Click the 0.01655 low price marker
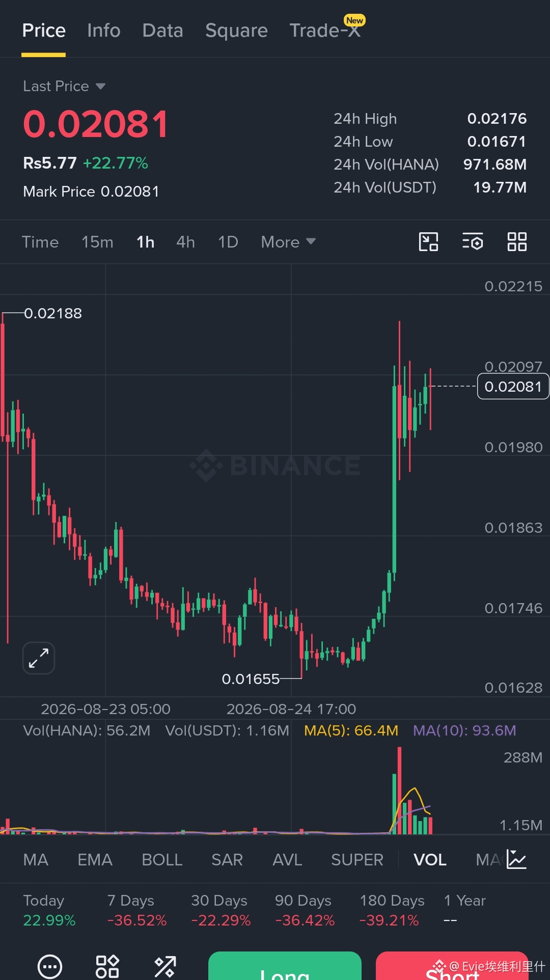This screenshot has height=980, width=550. tap(251, 679)
